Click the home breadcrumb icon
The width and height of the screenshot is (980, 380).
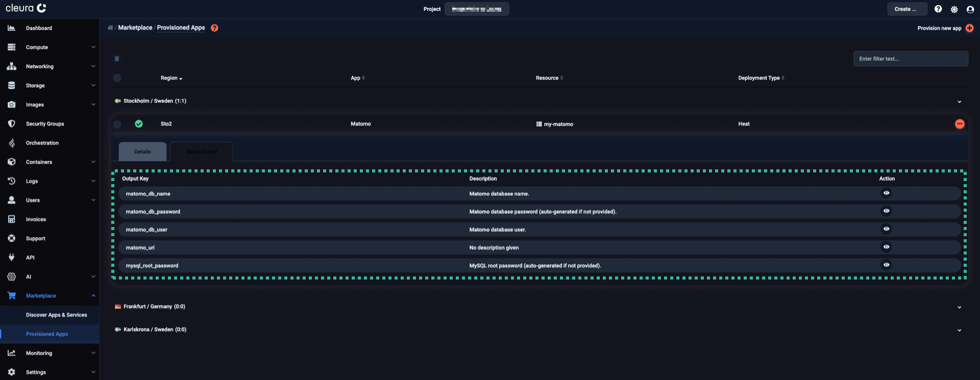point(110,28)
